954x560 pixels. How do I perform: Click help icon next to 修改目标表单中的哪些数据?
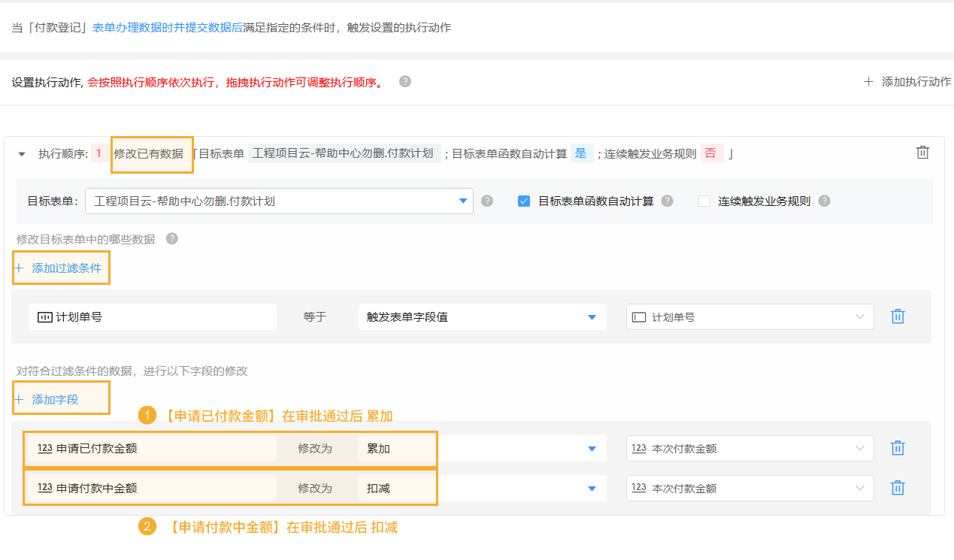172,239
